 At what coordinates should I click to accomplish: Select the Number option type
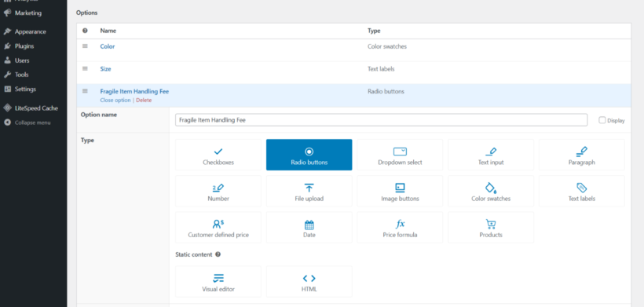(218, 192)
